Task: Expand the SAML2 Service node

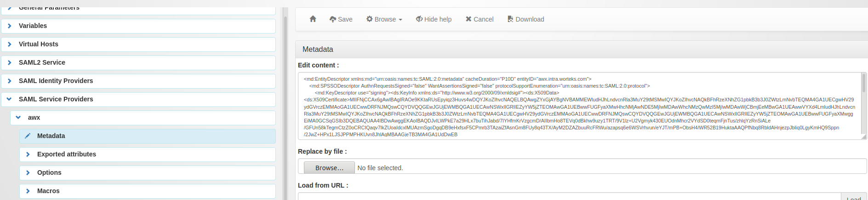Action: click(138, 62)
